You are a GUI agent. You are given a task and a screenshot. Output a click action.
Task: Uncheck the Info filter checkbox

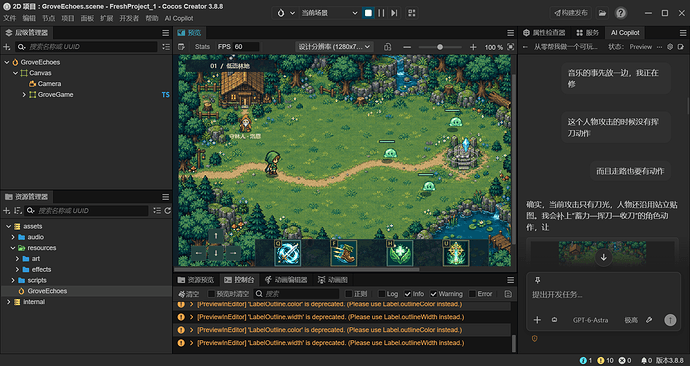click(407, 294)
